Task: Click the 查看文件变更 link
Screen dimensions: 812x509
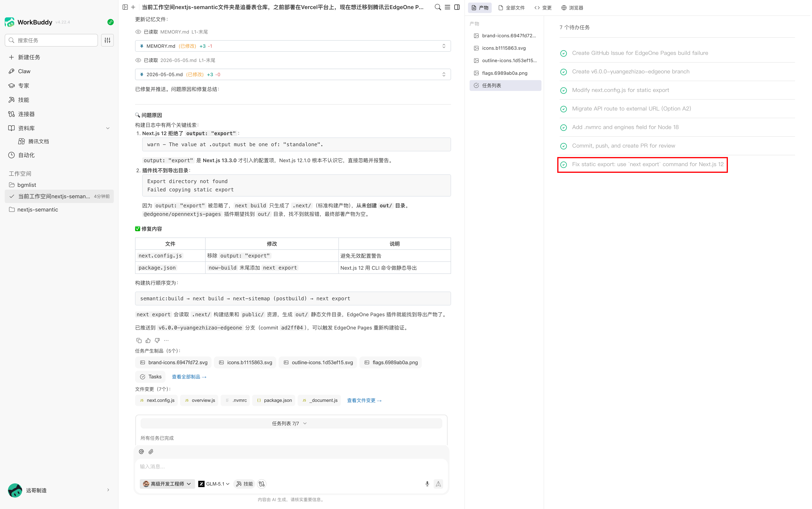Action: 364,400
